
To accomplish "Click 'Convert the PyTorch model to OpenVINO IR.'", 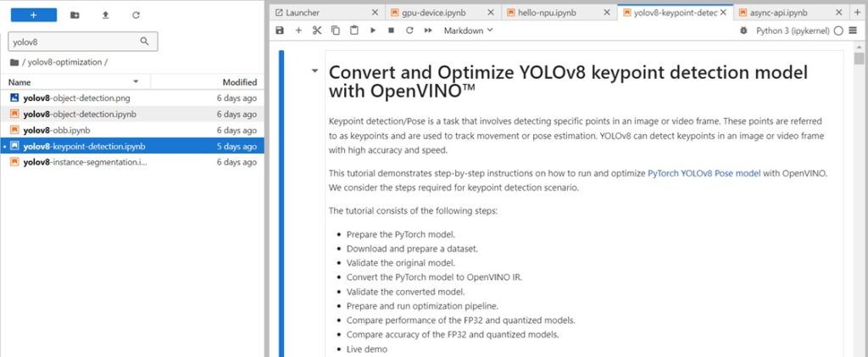I will 434,277.
